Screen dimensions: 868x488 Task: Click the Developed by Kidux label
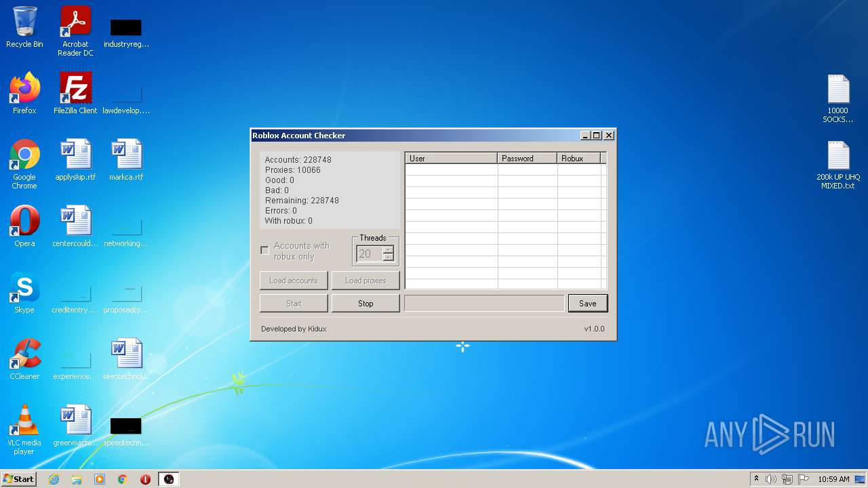pos(294,329)
